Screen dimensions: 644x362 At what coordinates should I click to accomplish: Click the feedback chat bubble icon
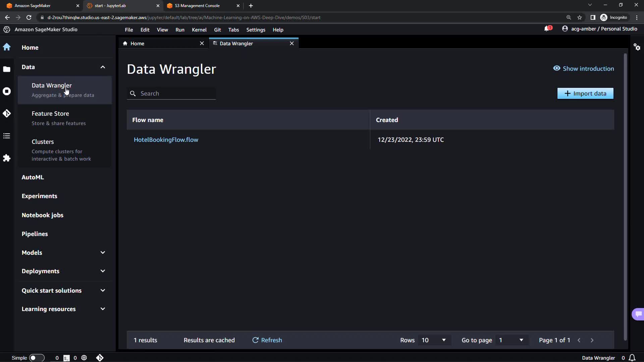coord(638,314)
